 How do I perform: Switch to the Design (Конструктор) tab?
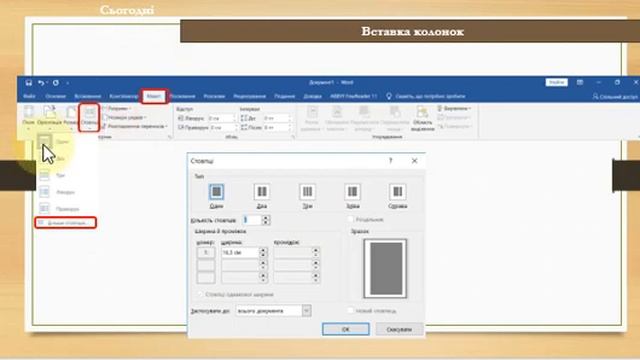(x=124, y=96)
